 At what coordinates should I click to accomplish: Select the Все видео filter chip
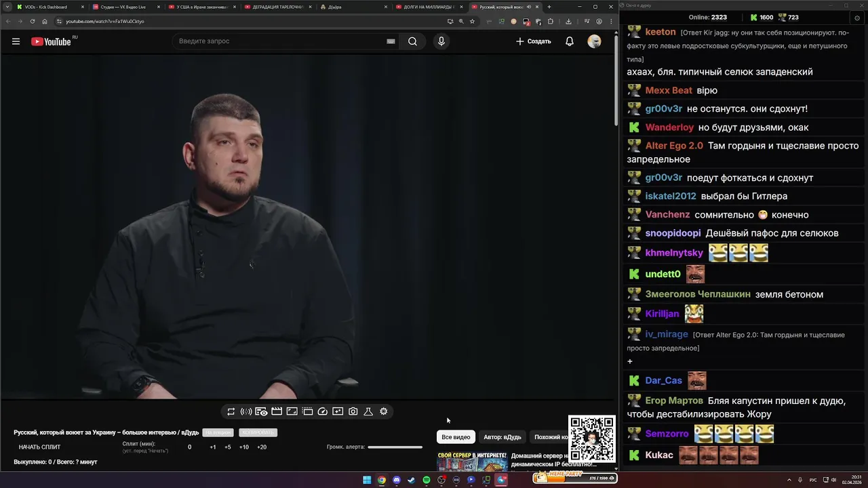(x=456, y=437)
